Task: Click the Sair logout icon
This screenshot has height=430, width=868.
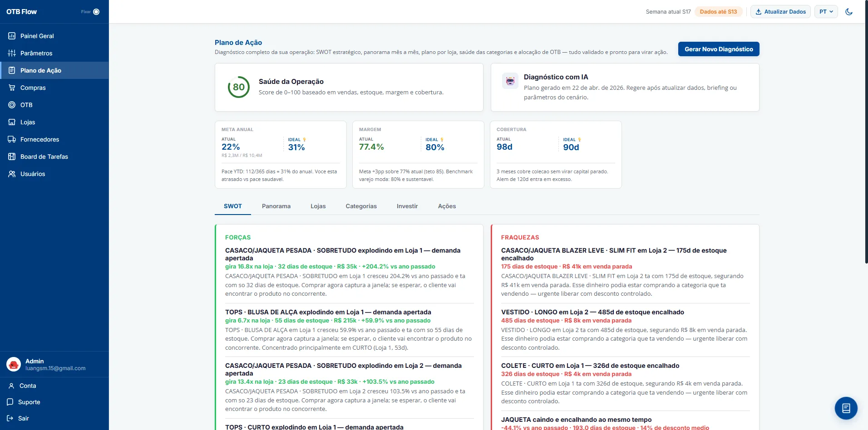Action: (10, 418)
